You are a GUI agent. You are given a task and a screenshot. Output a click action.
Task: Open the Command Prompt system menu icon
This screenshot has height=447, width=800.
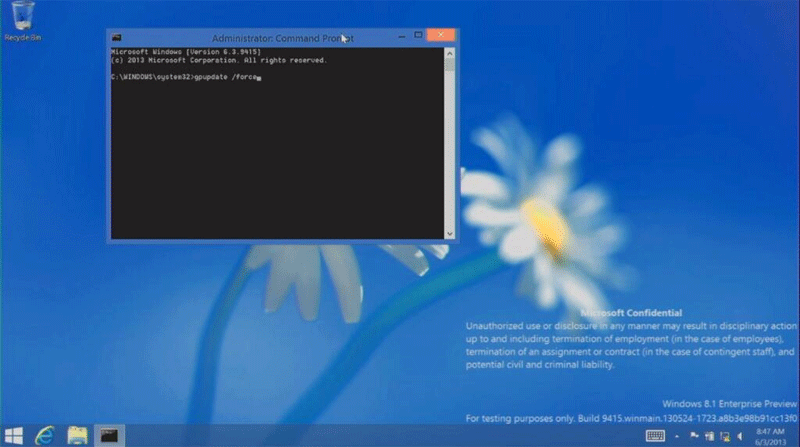coord(118,37)
